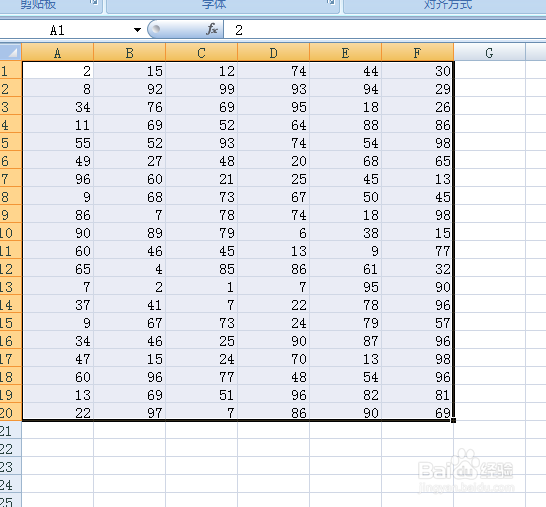Click cell C7 containing 21
546x507 pixels.
coord(202,179)
